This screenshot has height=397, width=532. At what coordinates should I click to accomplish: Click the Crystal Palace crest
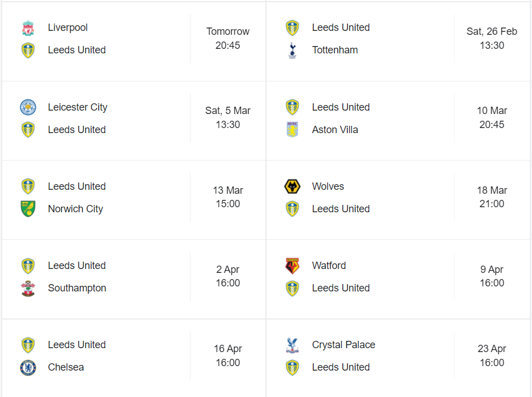[292, 345]
